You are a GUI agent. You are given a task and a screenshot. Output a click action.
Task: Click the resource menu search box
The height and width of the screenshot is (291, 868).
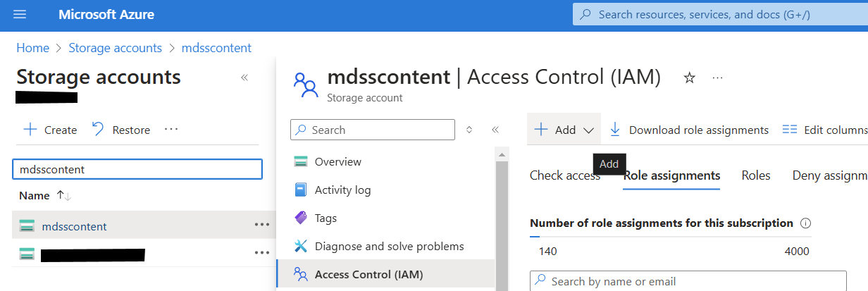[373, 130]
